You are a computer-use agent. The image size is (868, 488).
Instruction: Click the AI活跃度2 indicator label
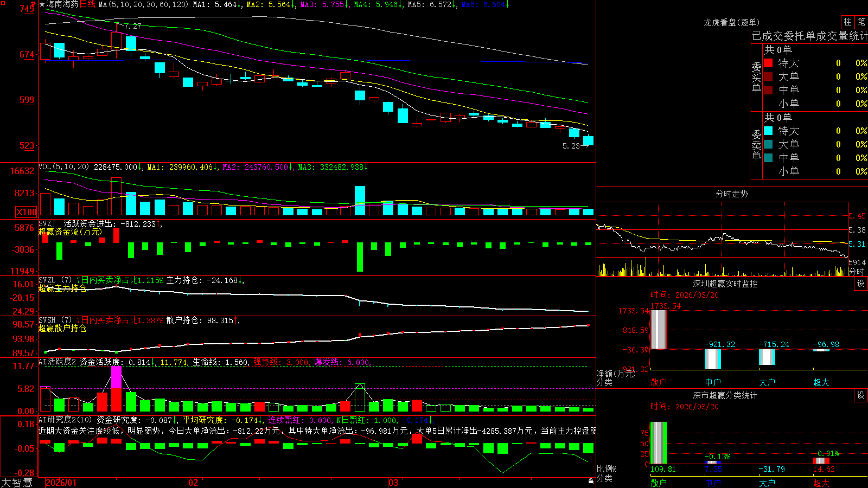[x=57, y=362]
